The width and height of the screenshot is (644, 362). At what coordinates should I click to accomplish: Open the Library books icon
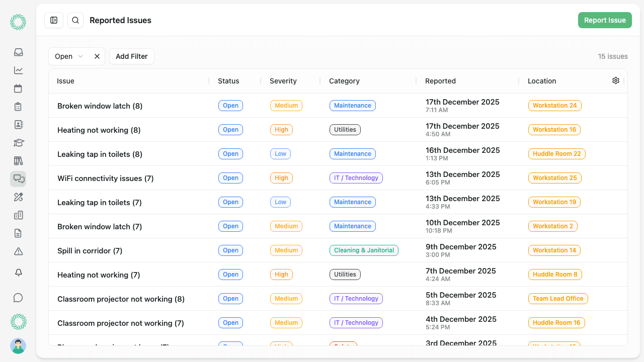pos(18,160)
